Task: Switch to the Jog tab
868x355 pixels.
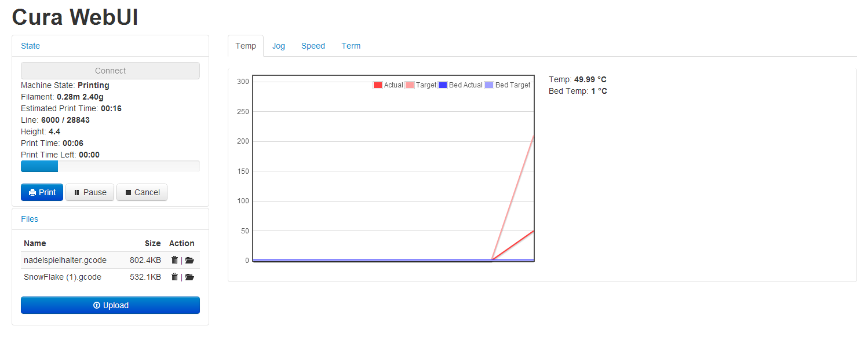Action: point(279,46)
